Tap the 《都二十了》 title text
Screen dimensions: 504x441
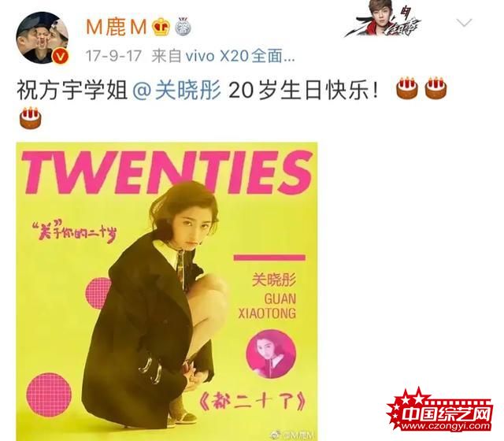click(254, 401)
